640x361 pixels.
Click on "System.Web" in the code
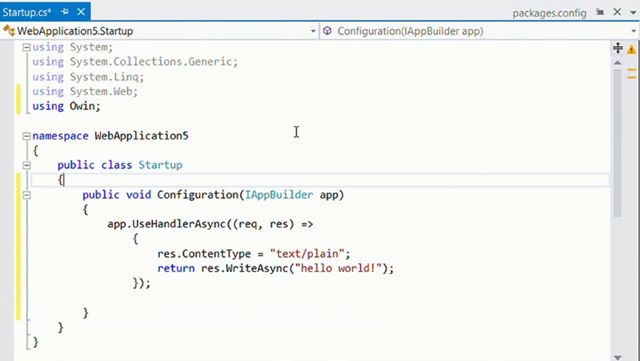pyautogui.click(x=101, y=91)
